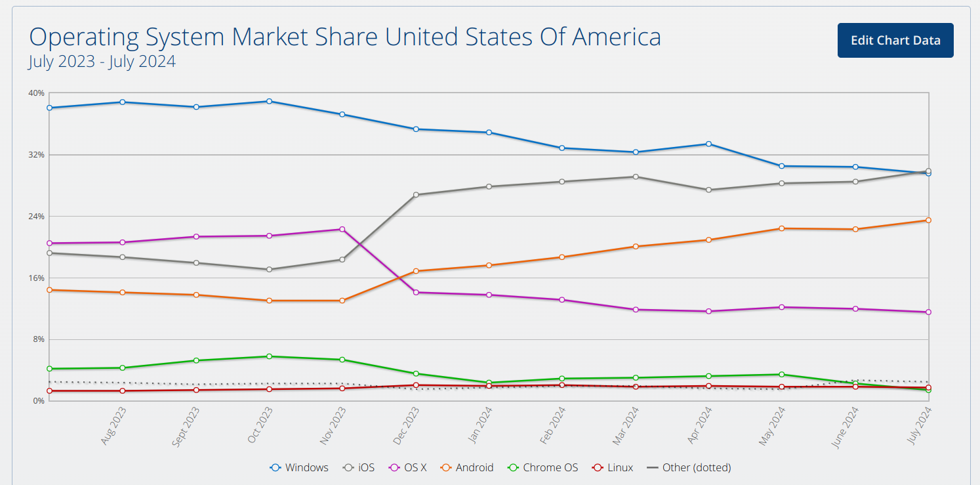Toggle the Windows series in the legend

pyautogui.click(x=299, y=467)
